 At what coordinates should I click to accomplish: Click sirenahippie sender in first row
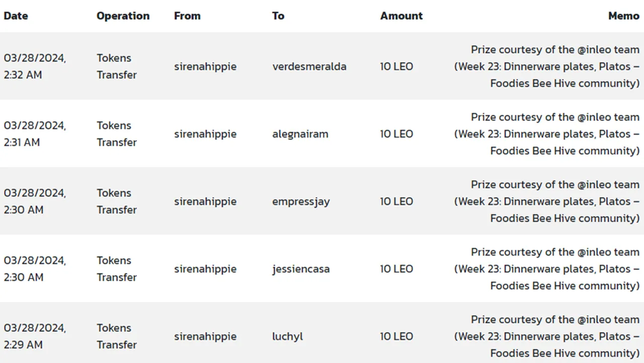tap(205, 66)
